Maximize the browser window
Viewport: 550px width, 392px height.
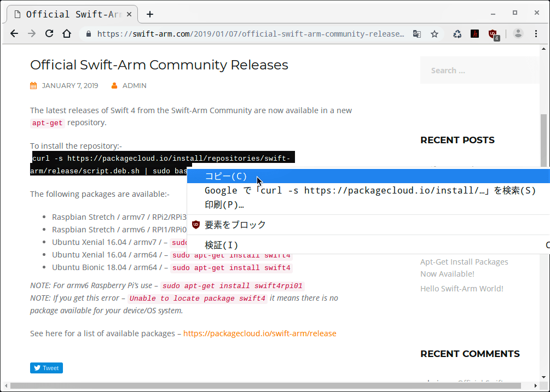[x=515, y=13]
